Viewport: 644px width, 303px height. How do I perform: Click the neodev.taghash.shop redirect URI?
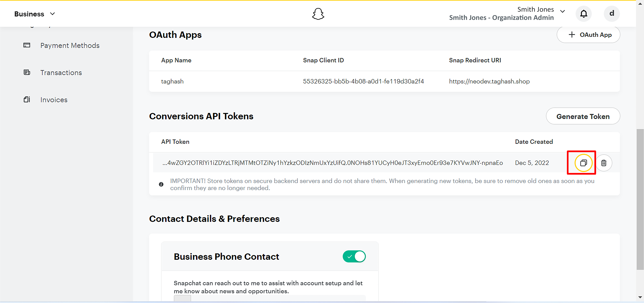(489, 81)
